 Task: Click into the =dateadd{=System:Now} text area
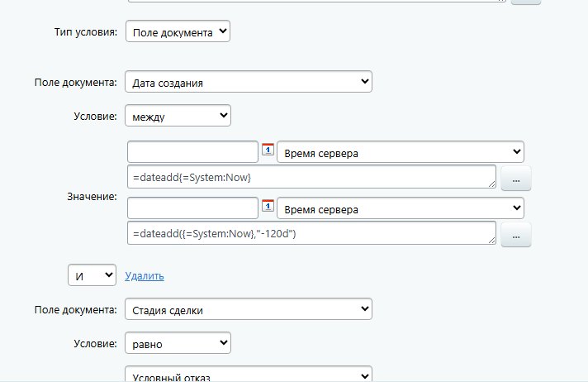(x=310, y=178)
